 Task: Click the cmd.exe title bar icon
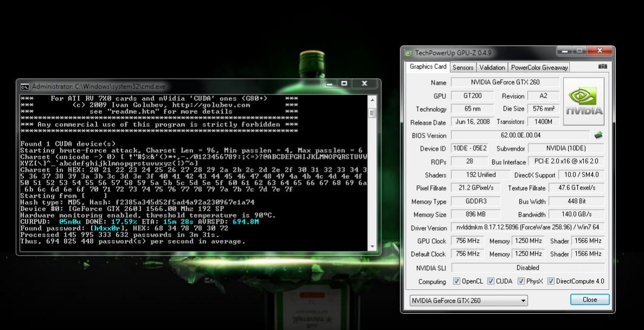click(24, 87)
